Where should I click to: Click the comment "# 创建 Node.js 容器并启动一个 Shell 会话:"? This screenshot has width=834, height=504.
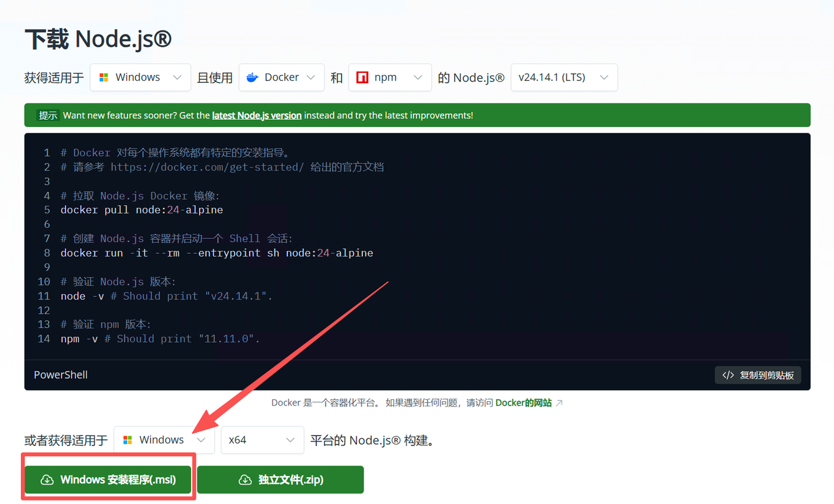pos(177,238)
